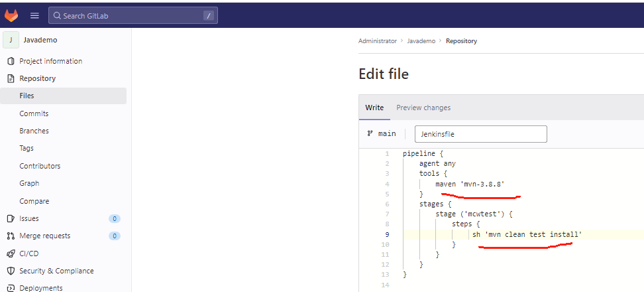Click the Repository file icon
The image size is (644, 292).
[x=11, y=78]
